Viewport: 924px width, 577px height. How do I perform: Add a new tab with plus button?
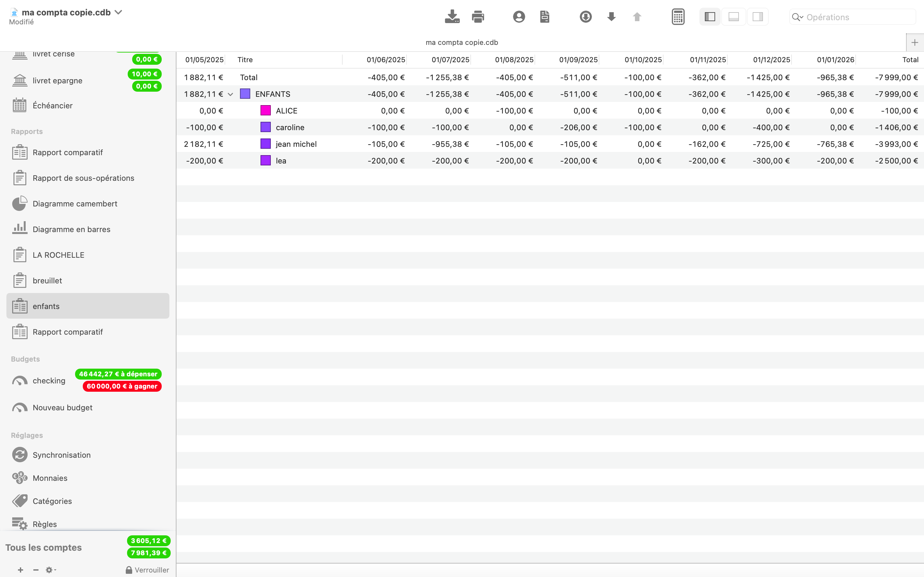(x=914, y=42)
